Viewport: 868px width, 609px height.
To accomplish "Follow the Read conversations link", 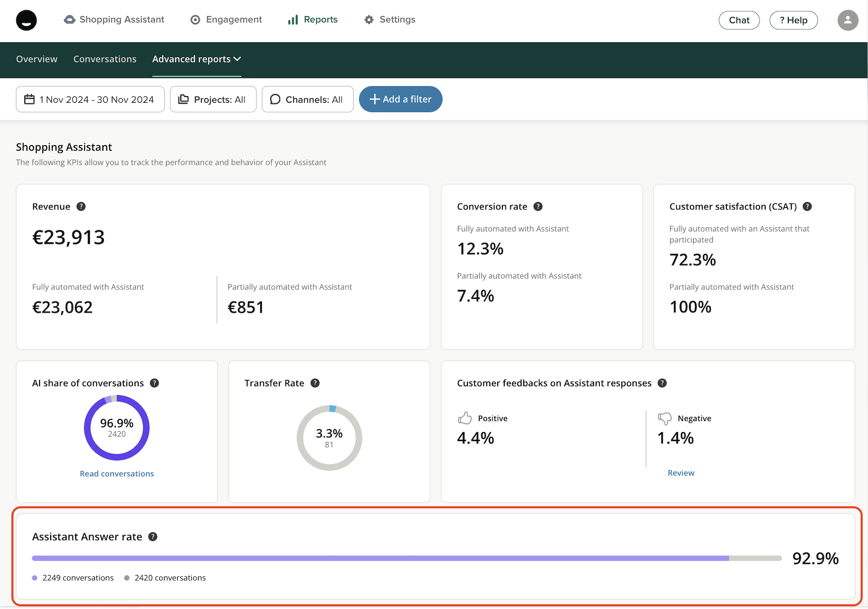I will click(x=117, y=474).
